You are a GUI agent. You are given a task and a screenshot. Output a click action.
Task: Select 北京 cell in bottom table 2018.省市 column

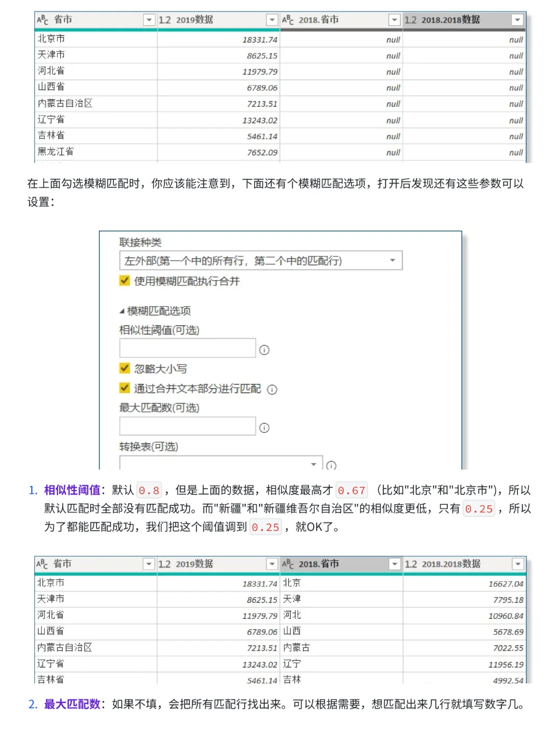click(x=341, y=583)
